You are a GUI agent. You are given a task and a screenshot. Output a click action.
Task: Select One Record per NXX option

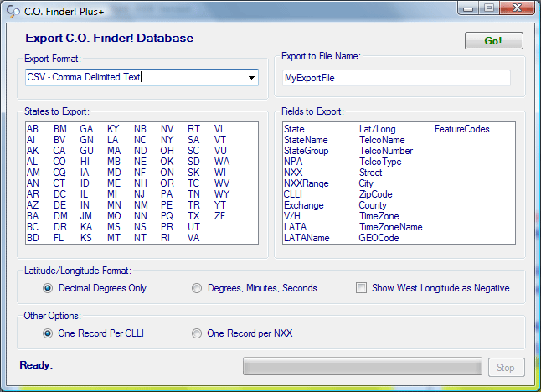(197, 333)
